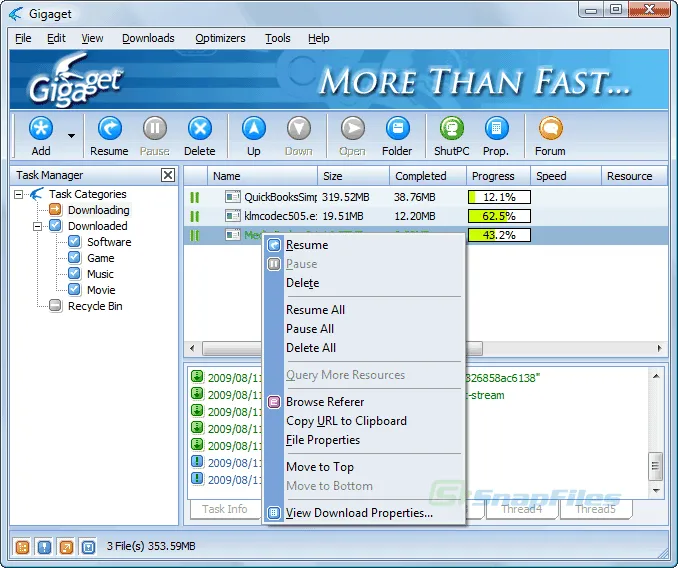Choose Pause All in the context menu

tap(365, 329)
